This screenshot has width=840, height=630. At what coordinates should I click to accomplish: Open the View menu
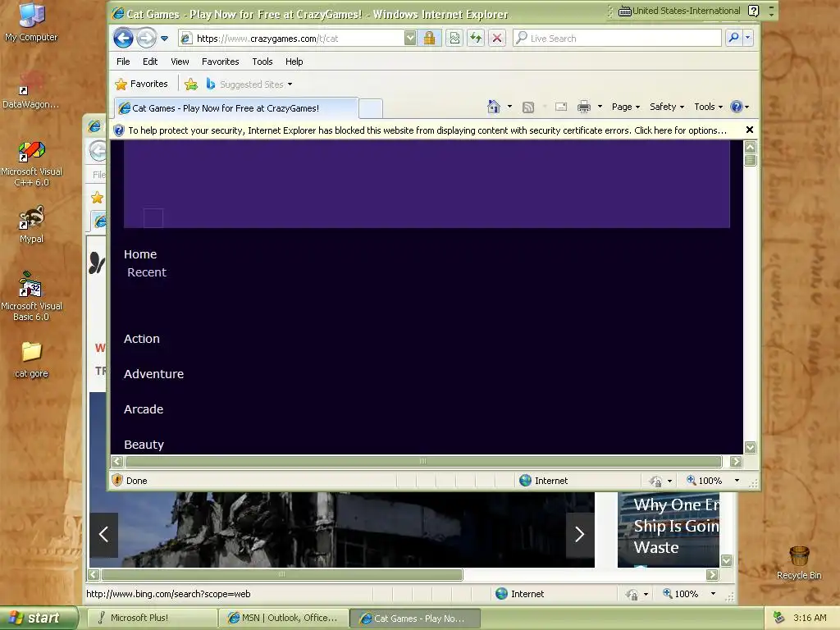(x=180, y=62)
